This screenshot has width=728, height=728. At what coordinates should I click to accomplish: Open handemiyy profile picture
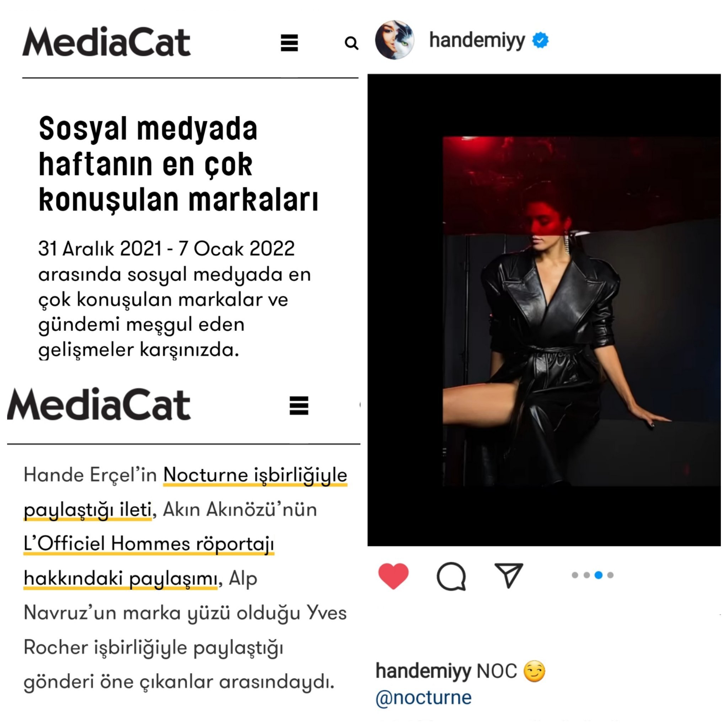(x=395, y=40)
